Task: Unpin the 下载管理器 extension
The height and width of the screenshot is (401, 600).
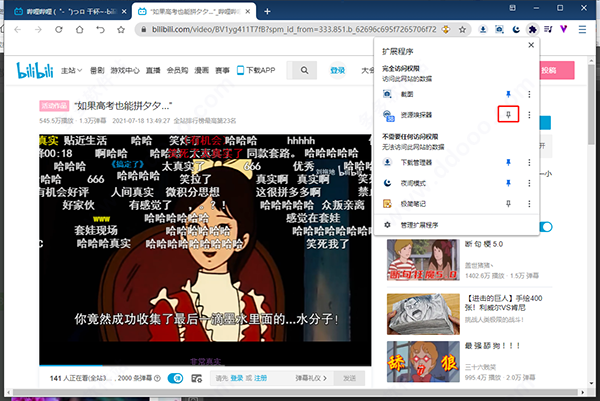Action: [508, 163]
